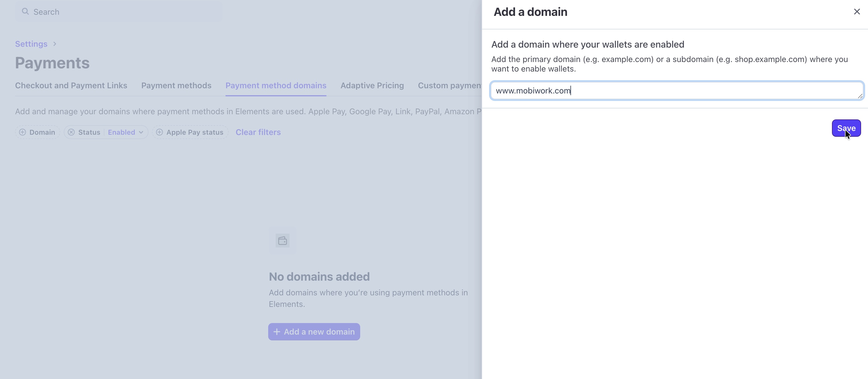Click plus icon in Add a new domain button
This screenshot has width=868, height=379.
pos(277,332)
